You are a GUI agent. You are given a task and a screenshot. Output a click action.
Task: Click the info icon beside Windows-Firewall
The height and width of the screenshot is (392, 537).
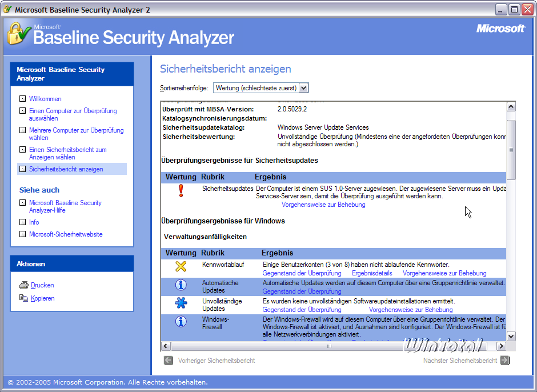(x=181, y=321)
